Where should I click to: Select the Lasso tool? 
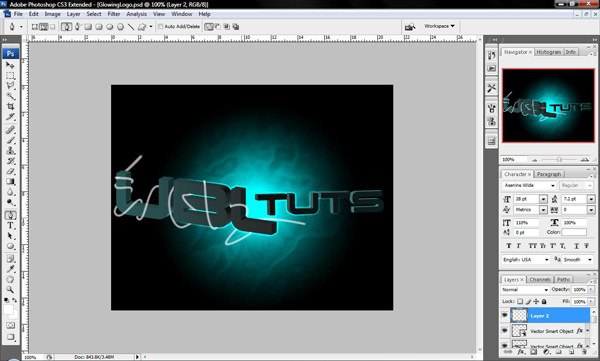[x=10, y=85]
